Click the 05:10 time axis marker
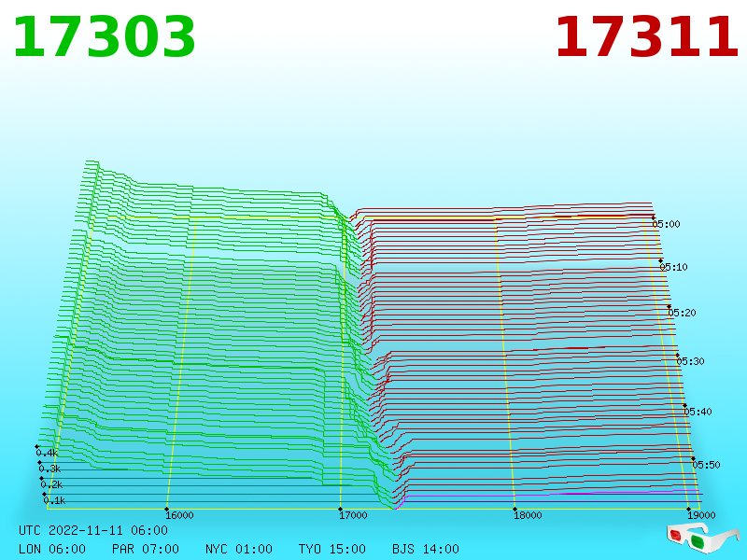The width and height of the screenshot is (747, 560). click(673, 267)
